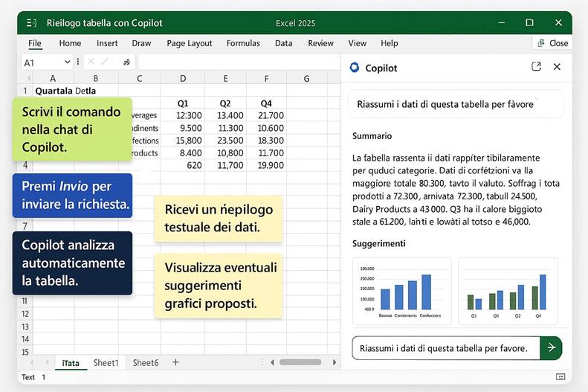588x392 pixels.
Task: Click the Excel logo in the title bar
Action: pos(32,23)
